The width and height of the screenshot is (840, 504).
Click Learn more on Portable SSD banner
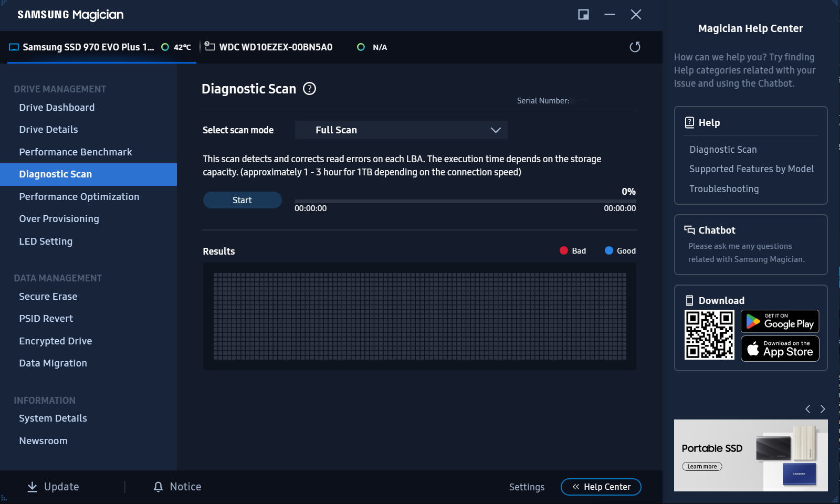(702, 467)
